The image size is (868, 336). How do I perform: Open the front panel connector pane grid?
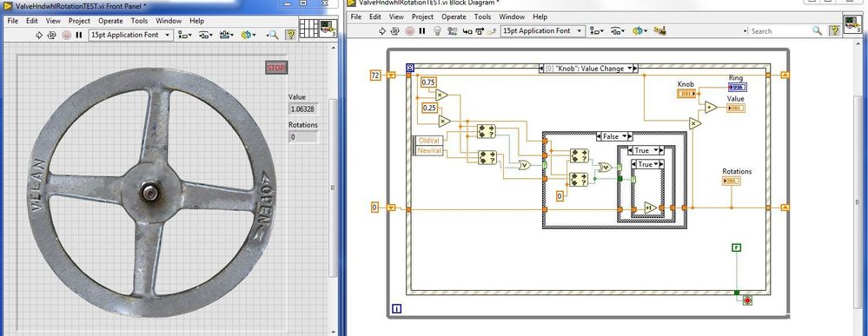tap(308, 29)
